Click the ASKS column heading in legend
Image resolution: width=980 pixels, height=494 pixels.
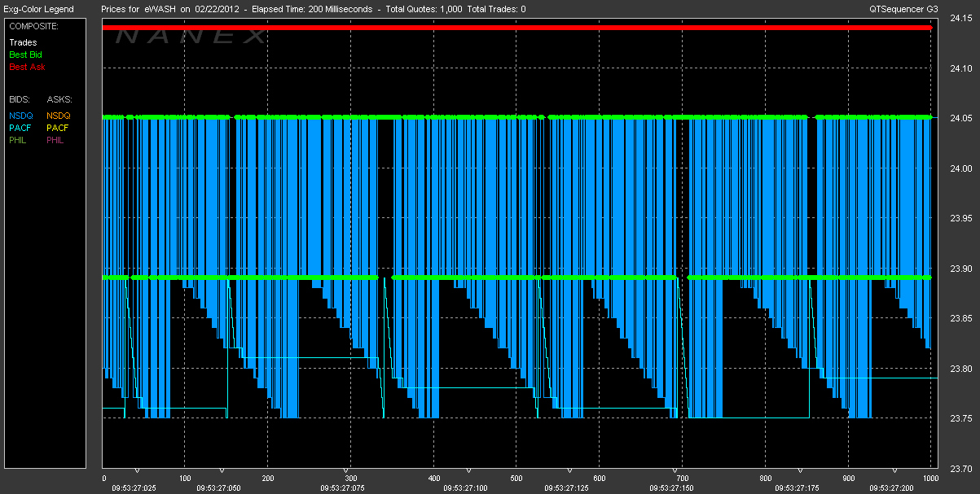point(59,98)
